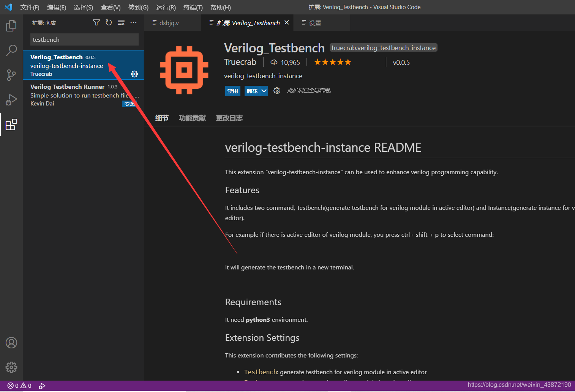The height and width of the screenshot is (392, 575).
Task: Switch to the 设置 tab
Action: tap(322, 23)
